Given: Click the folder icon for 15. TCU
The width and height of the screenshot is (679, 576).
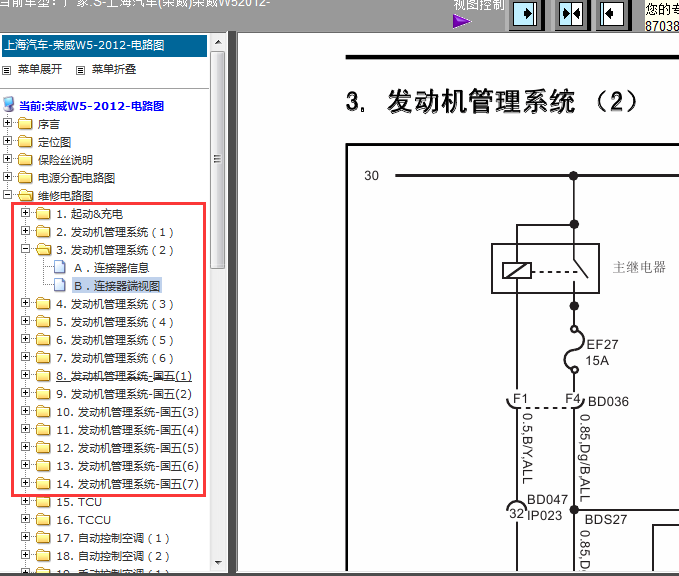Looking at the screenshot, I should (x=43, y=502).
